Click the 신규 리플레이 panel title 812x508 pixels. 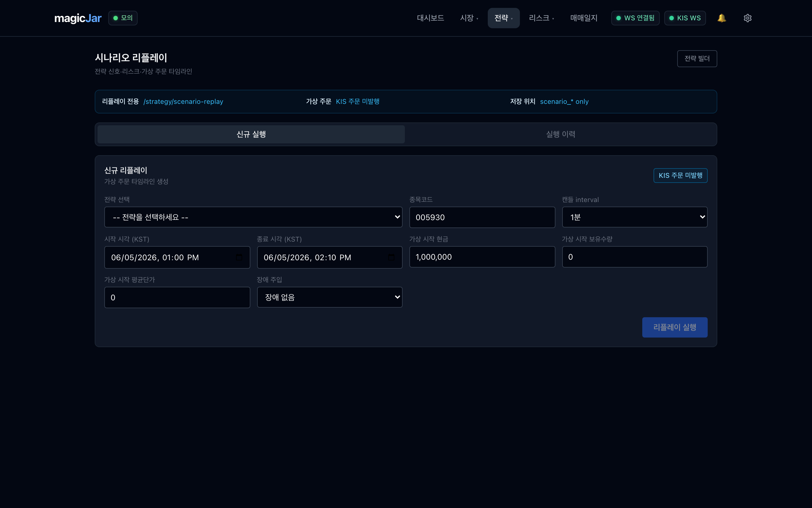click(x=126, y=171)
